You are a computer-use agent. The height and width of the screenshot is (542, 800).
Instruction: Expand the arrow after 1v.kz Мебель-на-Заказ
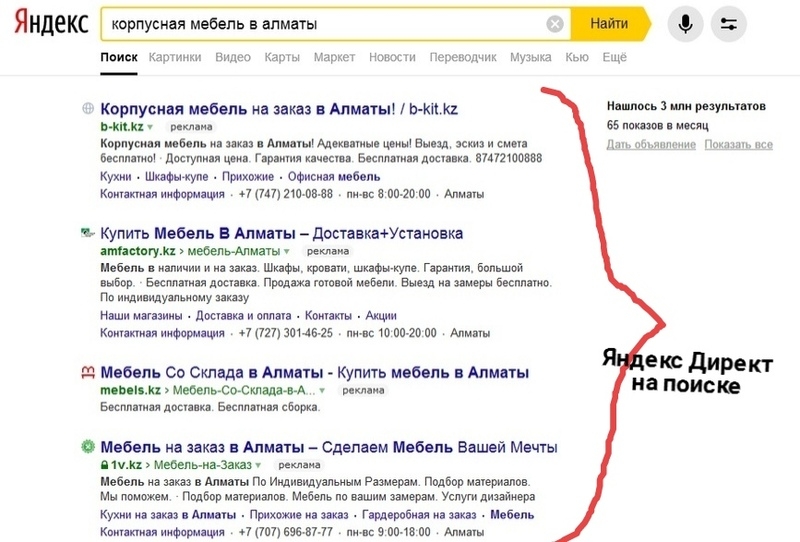258,465
